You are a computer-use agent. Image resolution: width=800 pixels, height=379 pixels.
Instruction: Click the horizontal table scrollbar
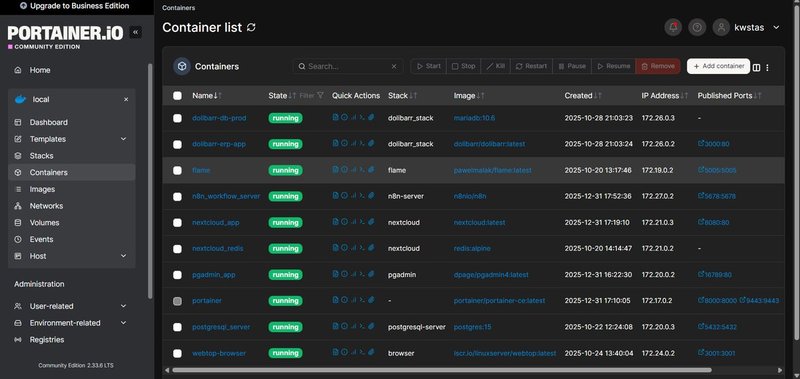(x=441, y=370)
